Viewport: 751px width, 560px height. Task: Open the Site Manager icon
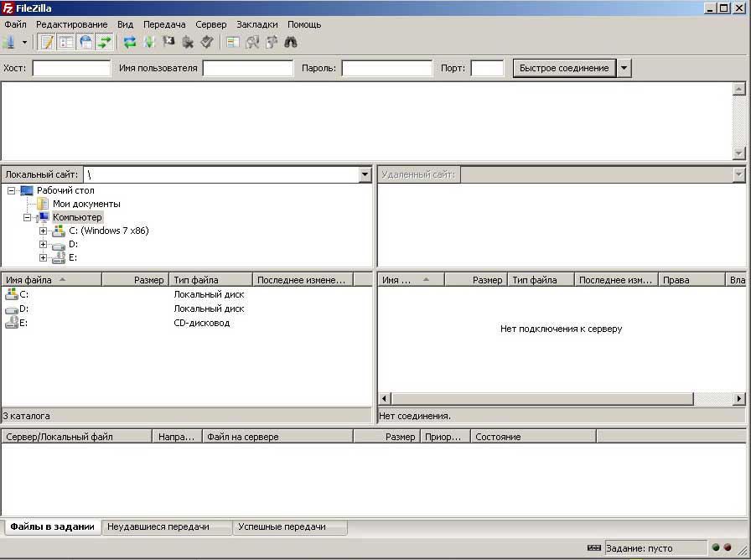pos(9,42)
